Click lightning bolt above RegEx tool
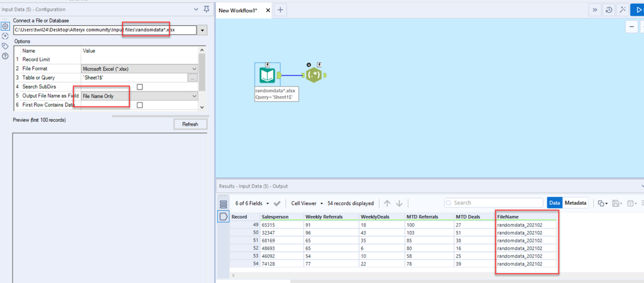 pyautogui.click(x=319, y=64)
